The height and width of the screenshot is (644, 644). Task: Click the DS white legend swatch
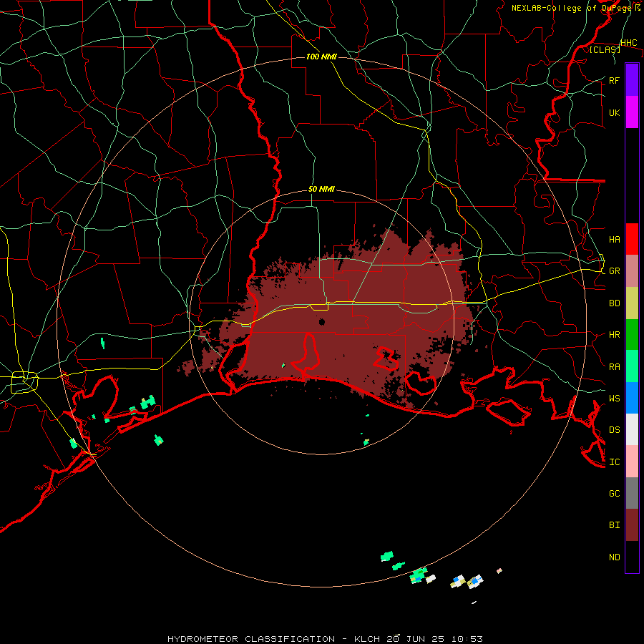pos(632,429)
